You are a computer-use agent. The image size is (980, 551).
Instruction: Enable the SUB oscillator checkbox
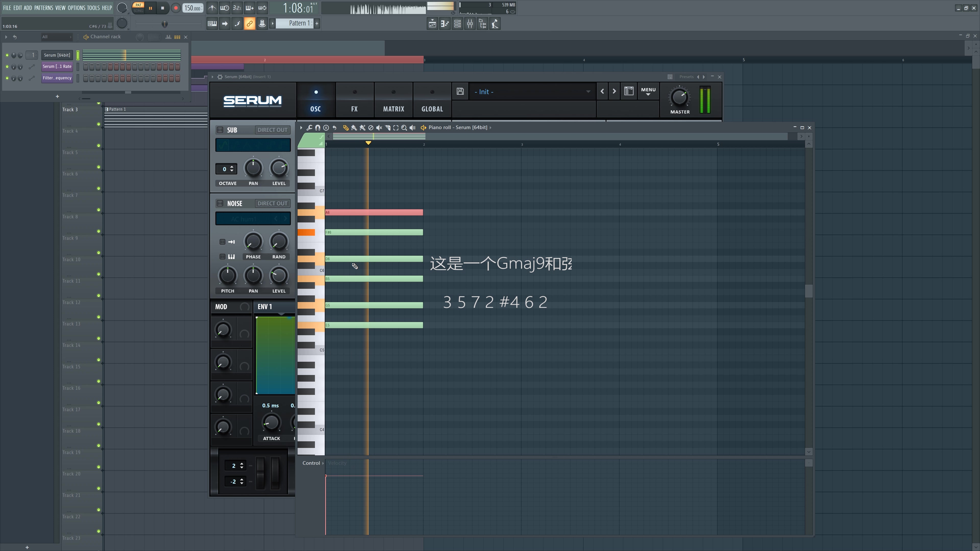pos(220,130)
